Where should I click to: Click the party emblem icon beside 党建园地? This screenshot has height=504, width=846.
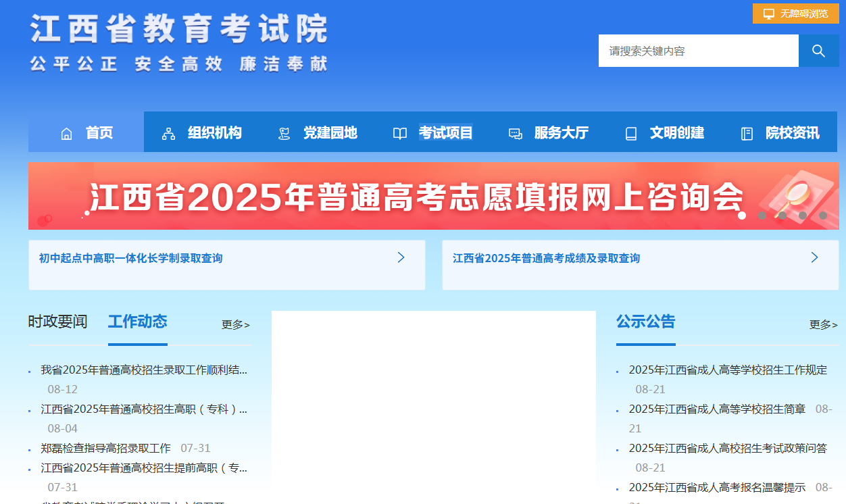coord(284,133)
